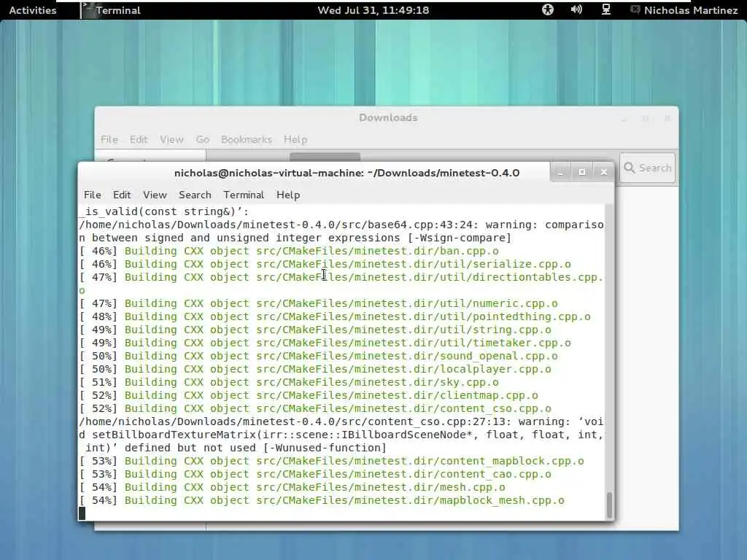
Task: Click the sound_openal.cpp.o build line
Action: (318, 356)
